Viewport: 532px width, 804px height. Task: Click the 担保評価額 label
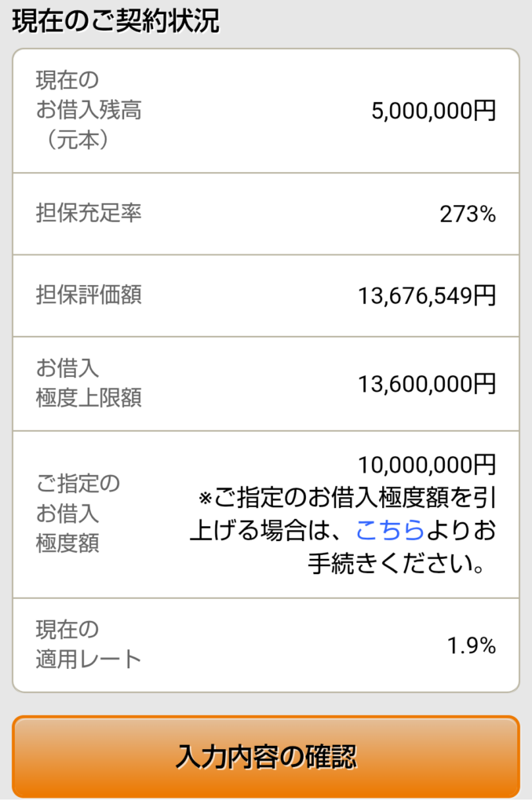click(89, 295)
